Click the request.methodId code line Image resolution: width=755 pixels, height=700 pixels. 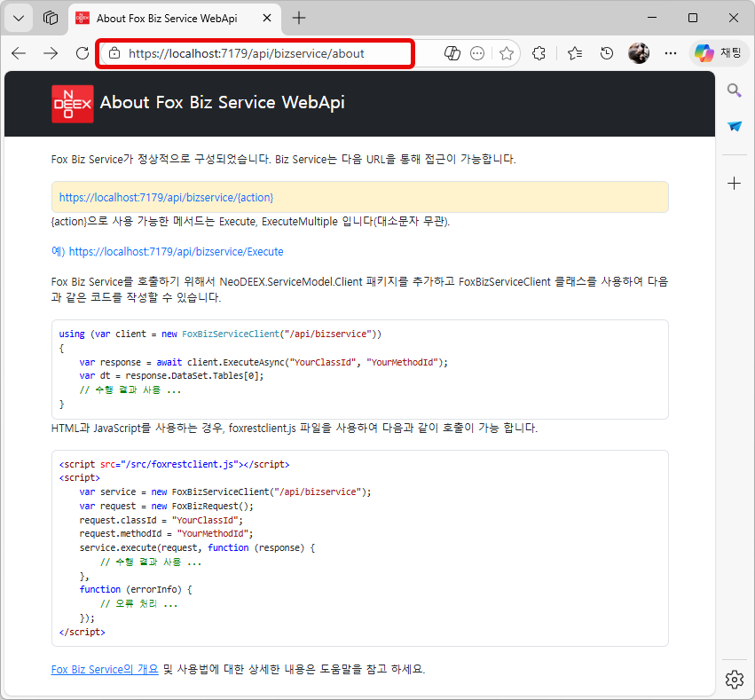[166, 534]
